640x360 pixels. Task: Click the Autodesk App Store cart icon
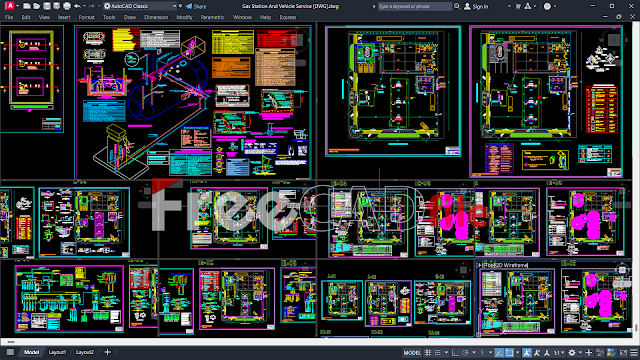pos(518,6)
